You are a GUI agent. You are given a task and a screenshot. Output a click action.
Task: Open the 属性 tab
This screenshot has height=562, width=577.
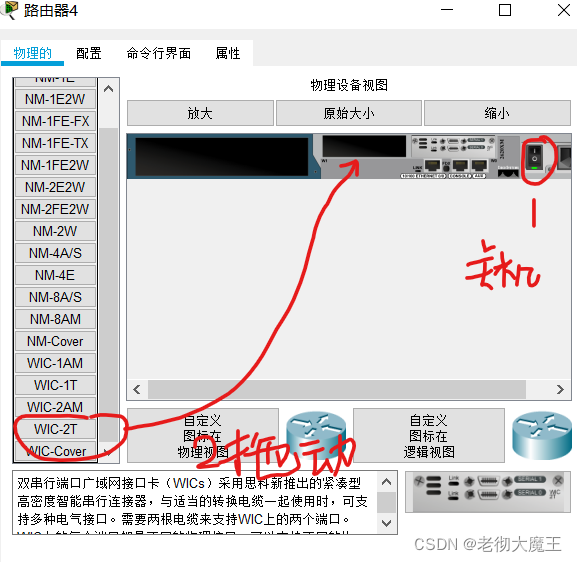(228, 53)
